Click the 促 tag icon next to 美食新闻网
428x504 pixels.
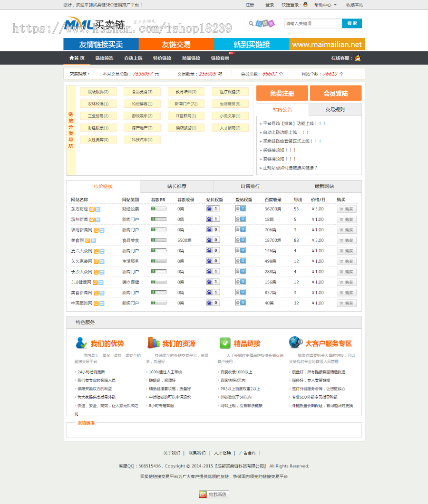click(x=96, y=293)
